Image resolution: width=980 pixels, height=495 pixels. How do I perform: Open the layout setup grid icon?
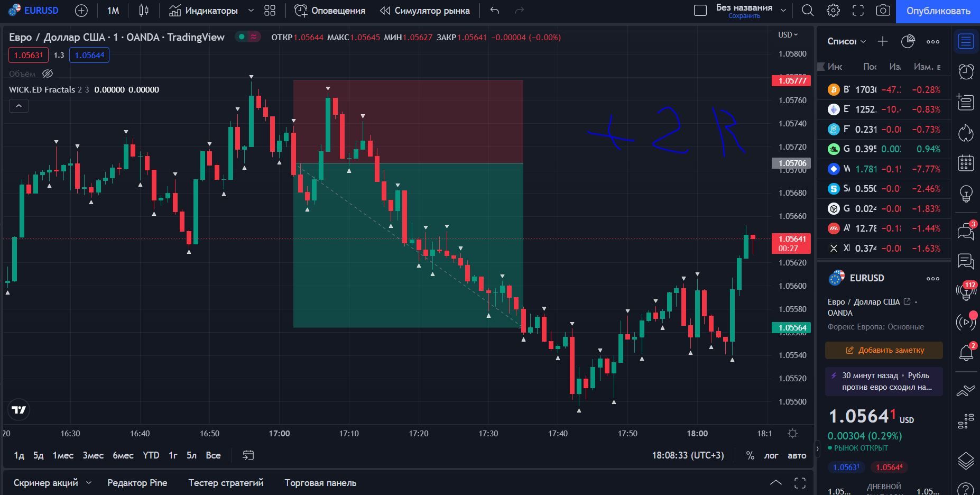tap(270, 11)
